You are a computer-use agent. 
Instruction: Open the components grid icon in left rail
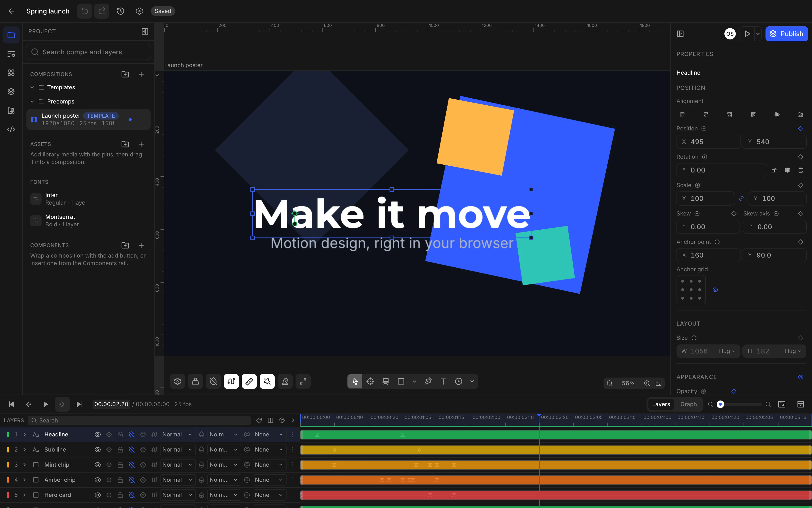[11, 73]
